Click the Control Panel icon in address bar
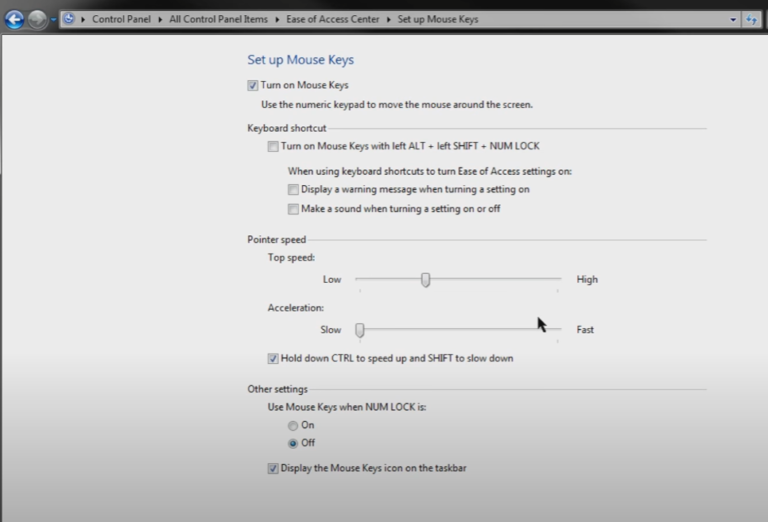This screenshot has height=522, width=768. coord(69,19)
